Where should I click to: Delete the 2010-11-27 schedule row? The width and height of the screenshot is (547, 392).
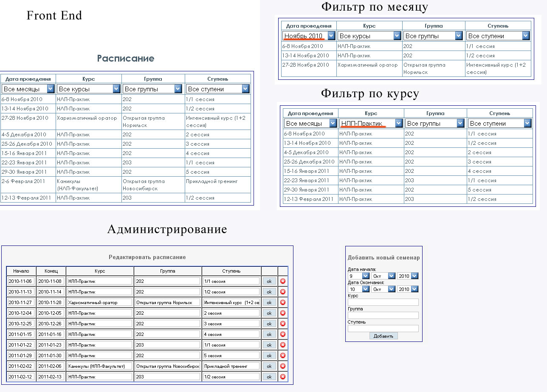pos(283,302)
